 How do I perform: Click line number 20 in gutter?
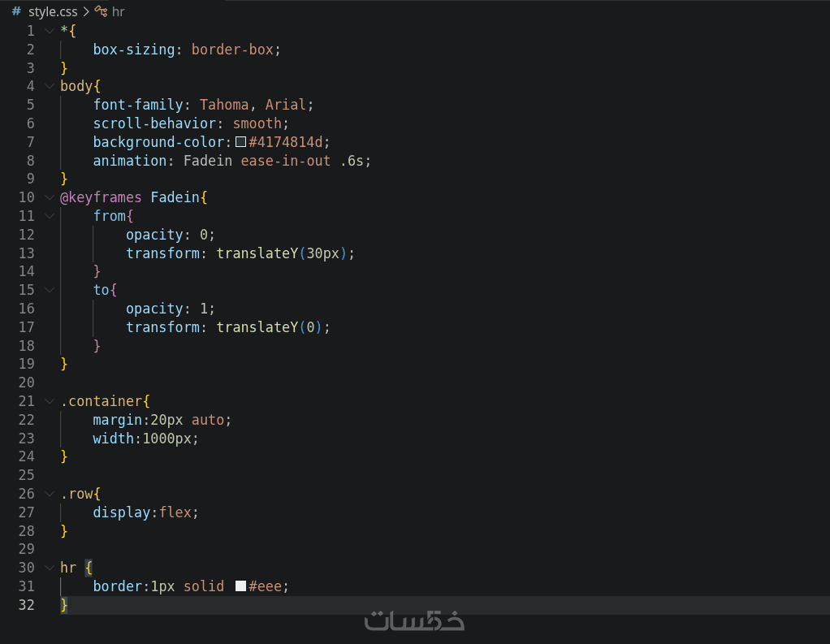pos(27,383)
